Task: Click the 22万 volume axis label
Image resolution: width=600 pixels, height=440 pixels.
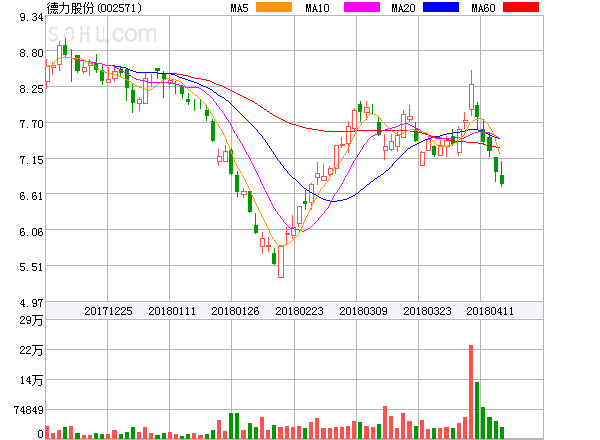Action: (x=31, y=350)
